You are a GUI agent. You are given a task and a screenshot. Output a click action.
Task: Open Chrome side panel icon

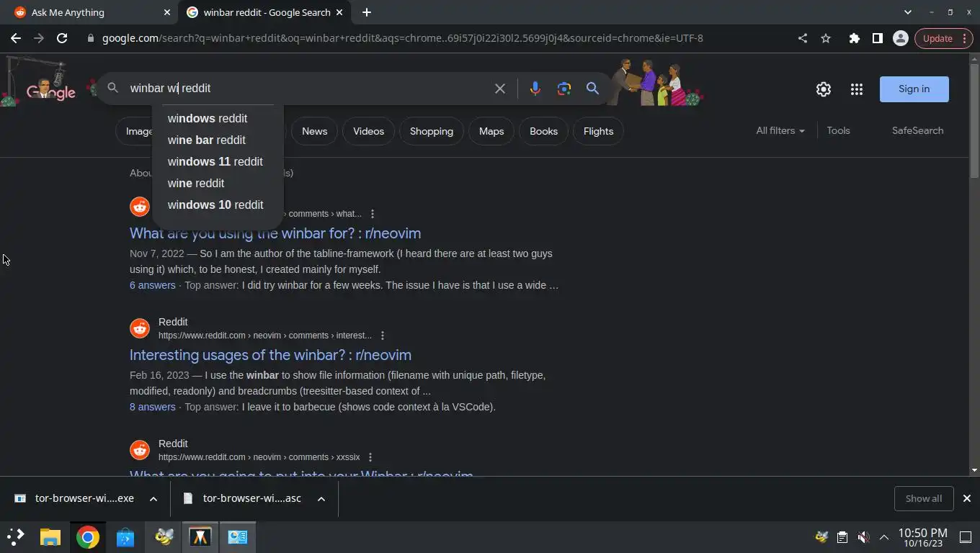coord(877,38)
